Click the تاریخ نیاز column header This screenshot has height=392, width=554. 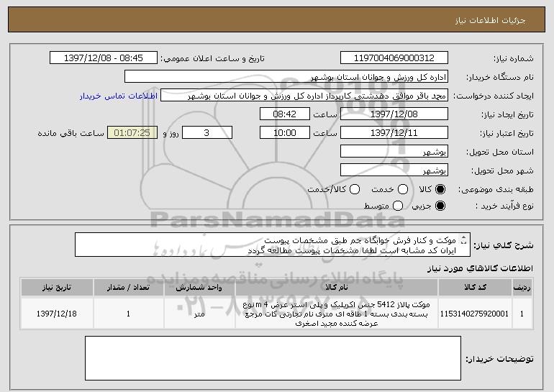(57, 288)
